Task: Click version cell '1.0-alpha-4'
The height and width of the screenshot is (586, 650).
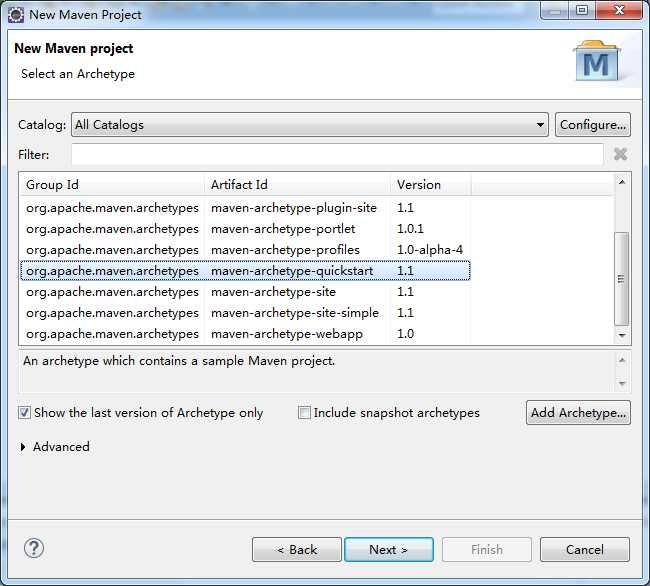Action: click(x=430, y=250)
